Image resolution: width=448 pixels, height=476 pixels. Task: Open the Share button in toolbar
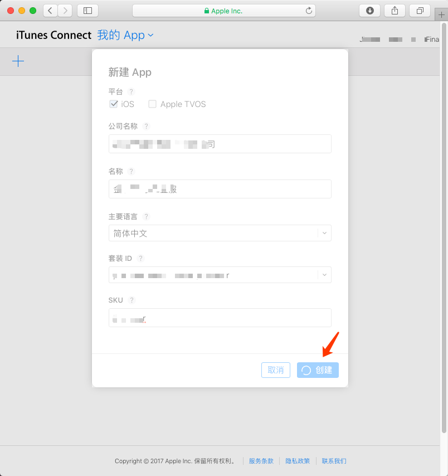(395, 11)
